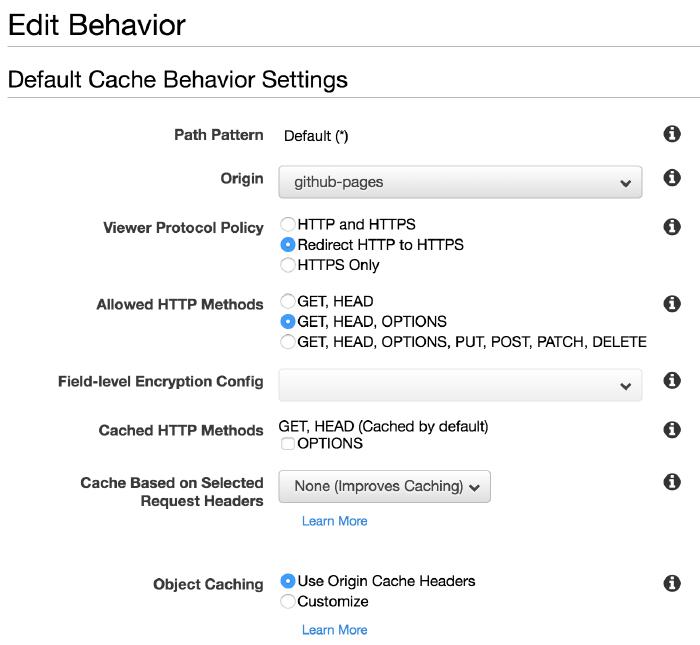Open the None (Improves Caching) dropdown
The image size is (700, 645).
384,486
